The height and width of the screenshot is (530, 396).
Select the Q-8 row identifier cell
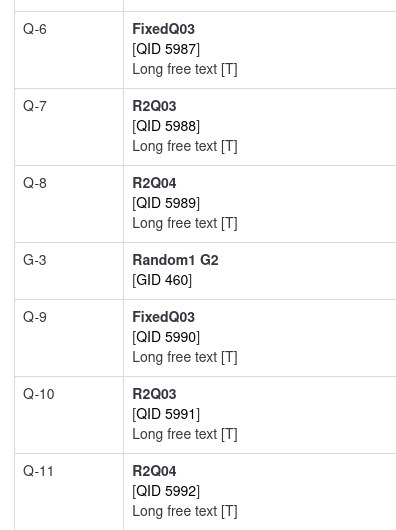69,204
